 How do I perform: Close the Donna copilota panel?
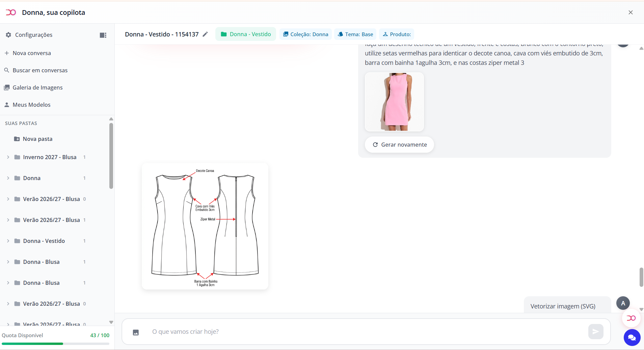pyautogui.click(x=630, y=12)
